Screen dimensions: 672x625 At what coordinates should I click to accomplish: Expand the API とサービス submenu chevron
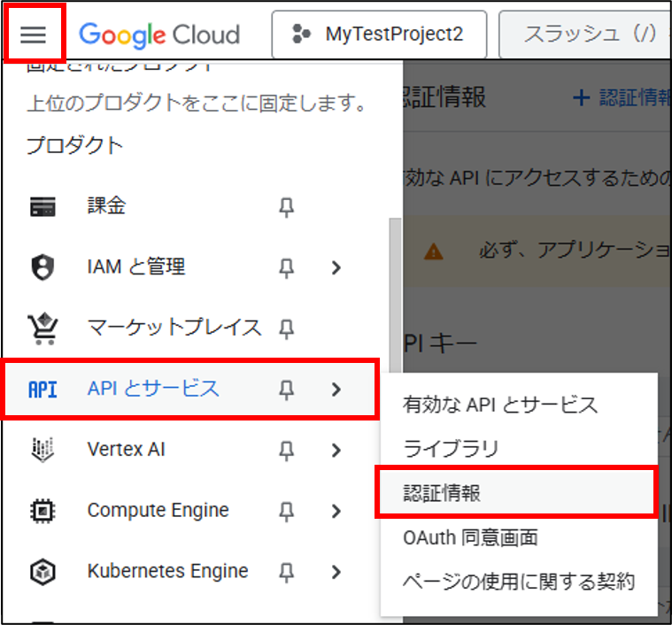[336, 390]
